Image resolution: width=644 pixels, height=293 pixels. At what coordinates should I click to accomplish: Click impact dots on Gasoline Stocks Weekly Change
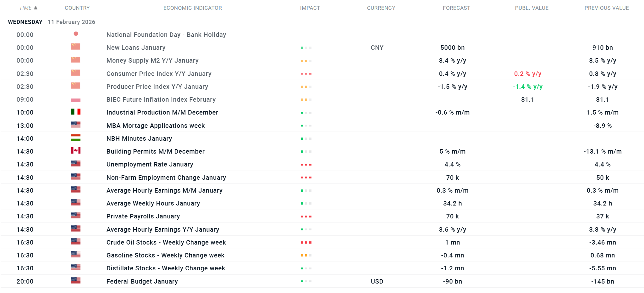[306, 256]
